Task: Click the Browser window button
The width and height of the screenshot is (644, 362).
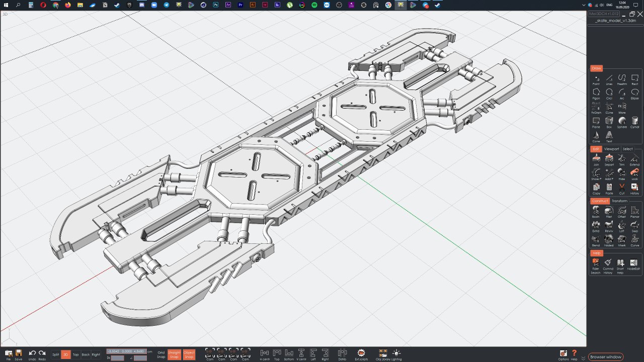Action: pyautogui.click(x=606, y=357)
